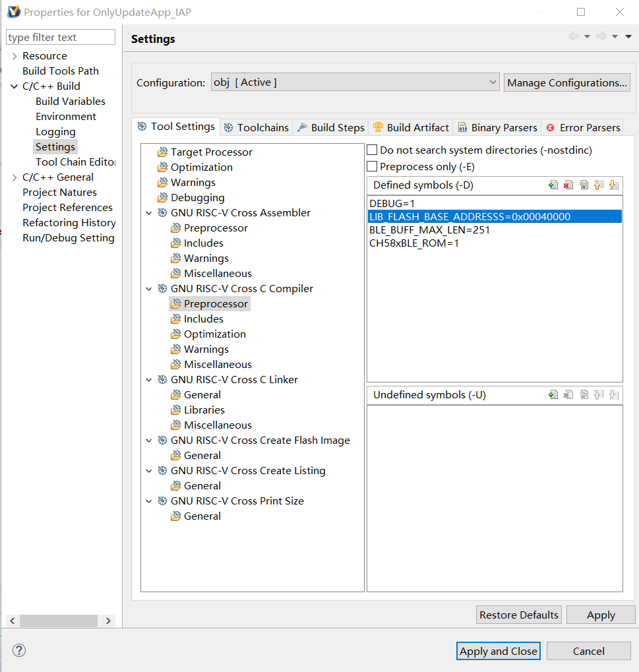Click the Manage Configurations button
Image resolution: width=639 pixels, height=672 pixels.
point(566,82)
